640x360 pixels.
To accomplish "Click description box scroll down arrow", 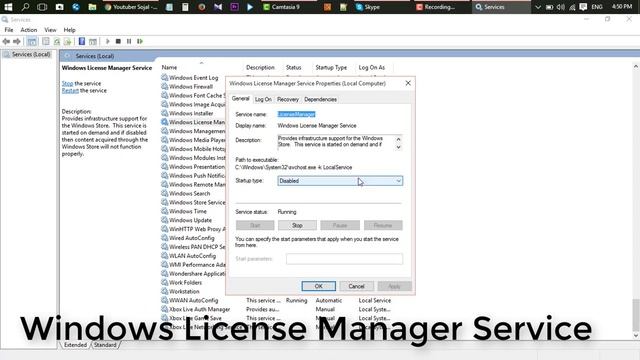I will point(398,147).
